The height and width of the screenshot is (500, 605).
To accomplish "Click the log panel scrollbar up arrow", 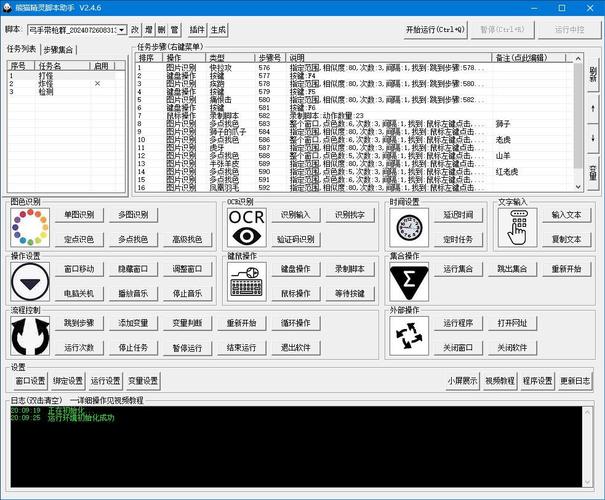I will pos(587,412).
